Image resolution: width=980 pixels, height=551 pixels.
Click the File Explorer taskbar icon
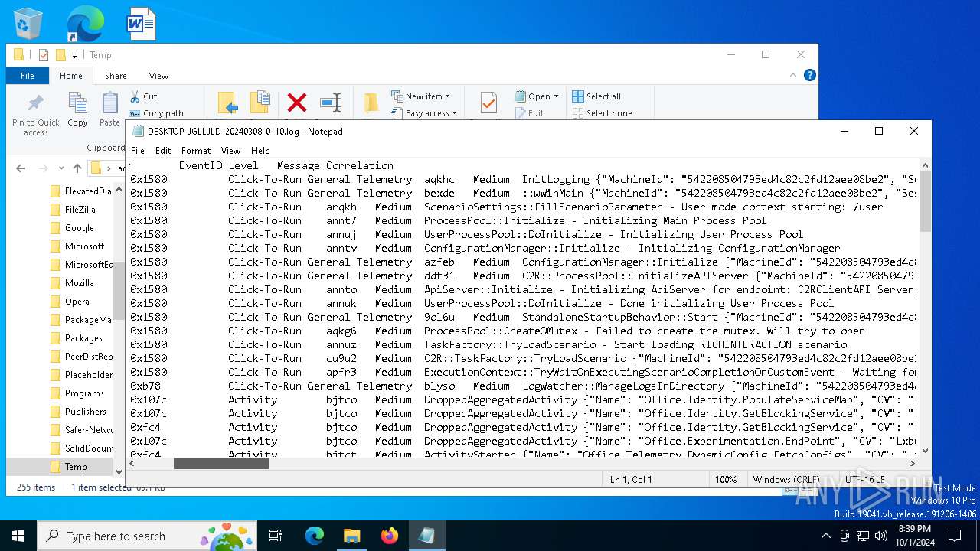point(351,536)
